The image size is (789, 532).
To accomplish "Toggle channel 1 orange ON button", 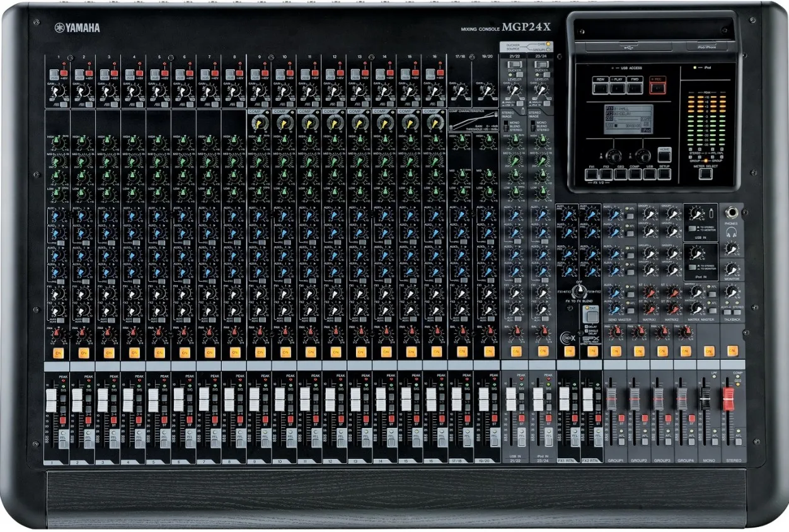I will point(58,352).
